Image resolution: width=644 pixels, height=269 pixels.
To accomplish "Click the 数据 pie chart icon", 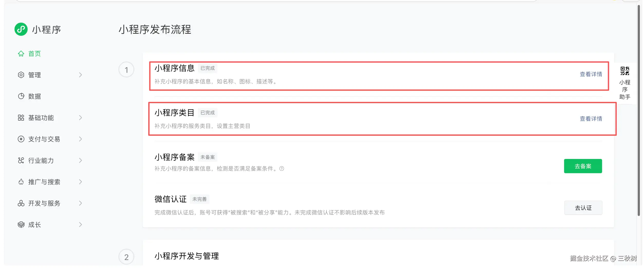I will point(21,96).
